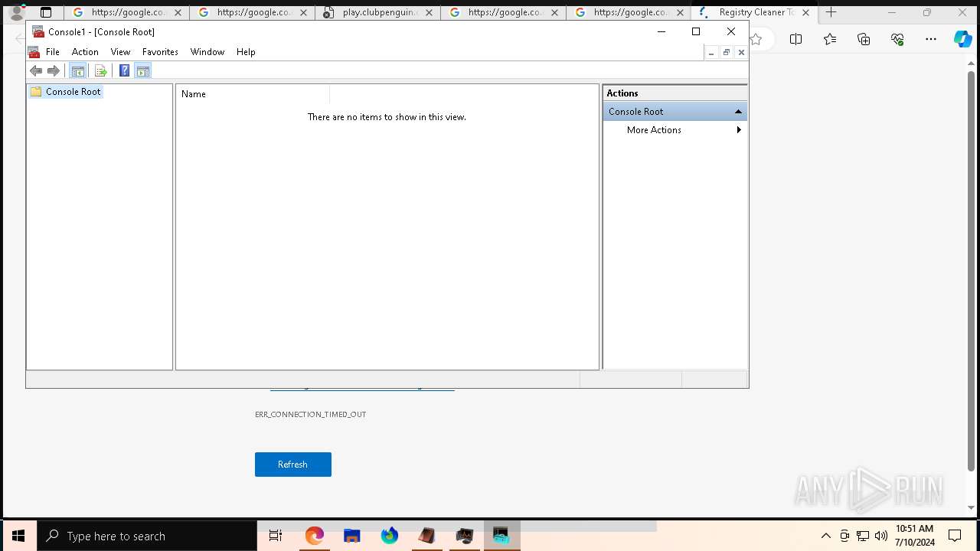Open the File menu in MMC
The height and width of the screenshot is (551, 980).
click(53, 52)
